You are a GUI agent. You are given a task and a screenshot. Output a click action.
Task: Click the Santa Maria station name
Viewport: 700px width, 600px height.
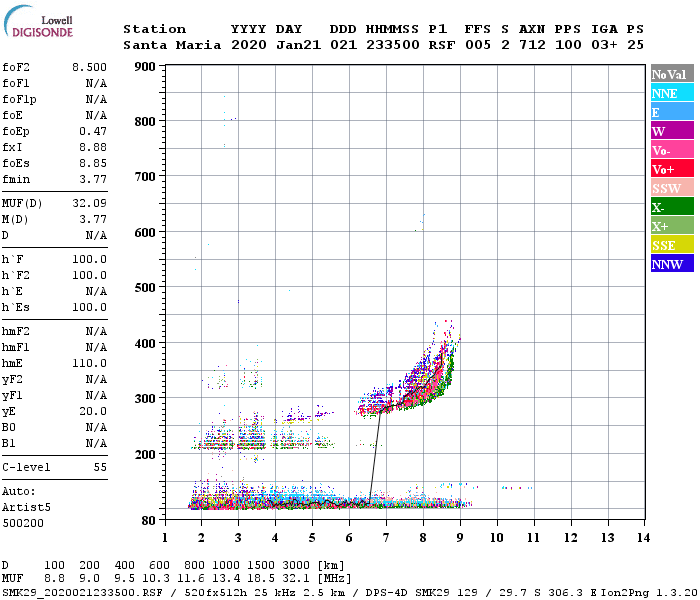tap(172, 45)
